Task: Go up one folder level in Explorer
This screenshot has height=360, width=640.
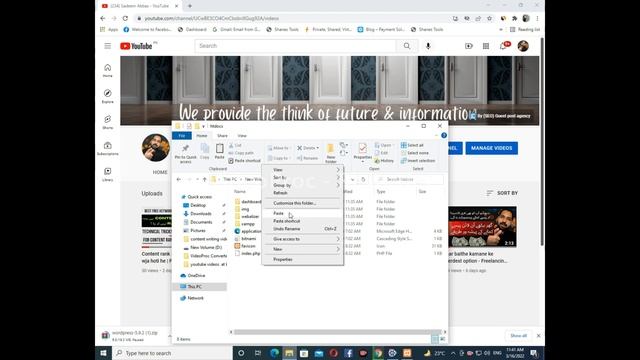Action: [204, 179]
